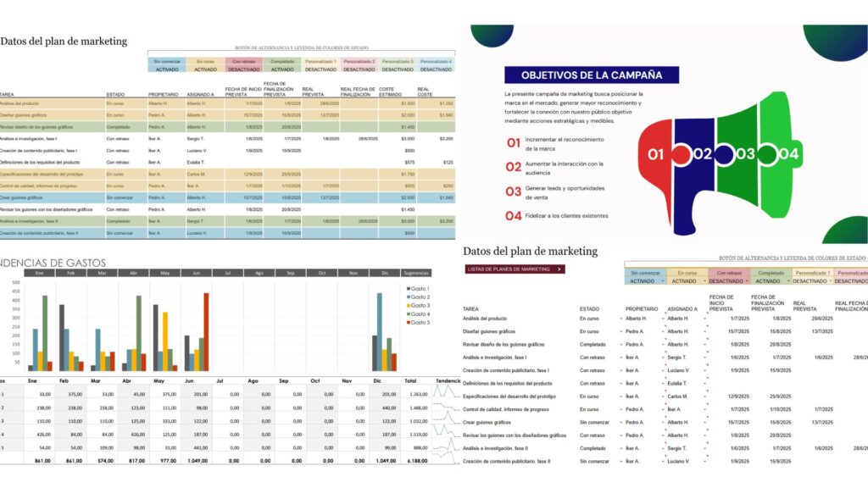The width and height of the screenshot is (868, 488).
Task: Select the 03 circle on the megaphone graphic
Action: coord(745,154)
